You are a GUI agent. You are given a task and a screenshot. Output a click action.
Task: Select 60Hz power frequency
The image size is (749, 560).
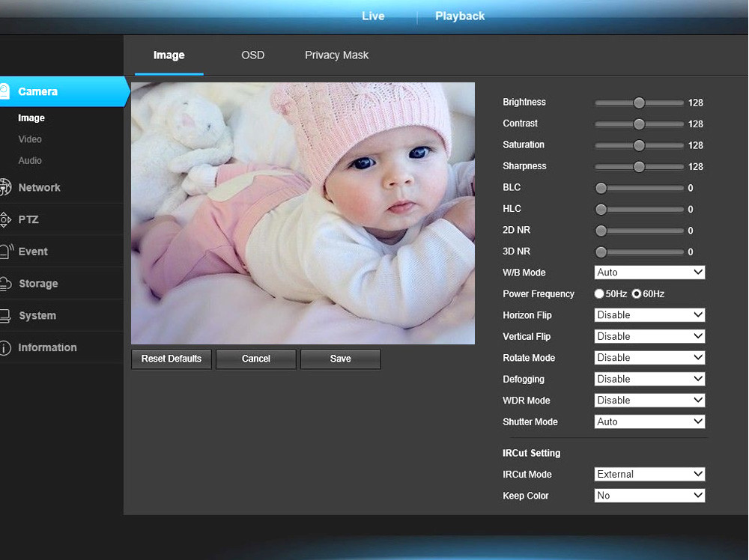(637, 294)
